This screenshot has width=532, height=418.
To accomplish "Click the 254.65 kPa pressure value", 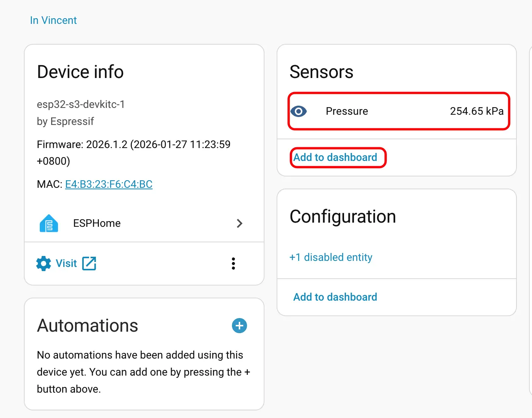I will 476,111.
